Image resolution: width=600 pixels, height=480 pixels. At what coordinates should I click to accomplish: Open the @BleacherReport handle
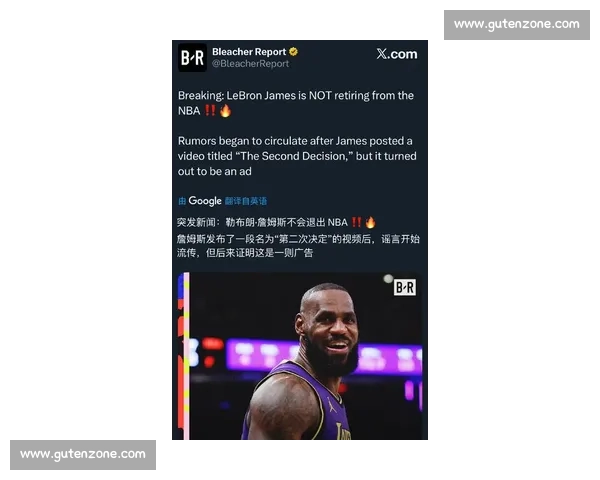(250, 64)
